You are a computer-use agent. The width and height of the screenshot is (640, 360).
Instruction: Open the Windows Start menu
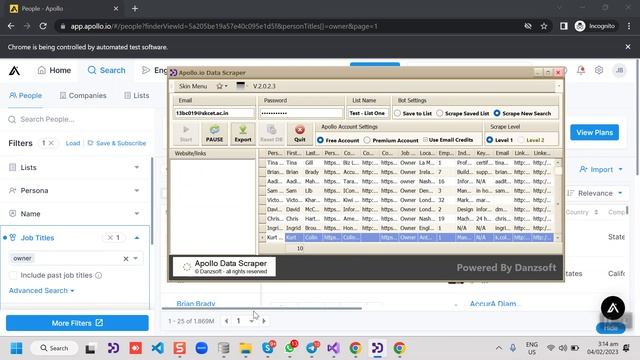(x=17, y=348)
